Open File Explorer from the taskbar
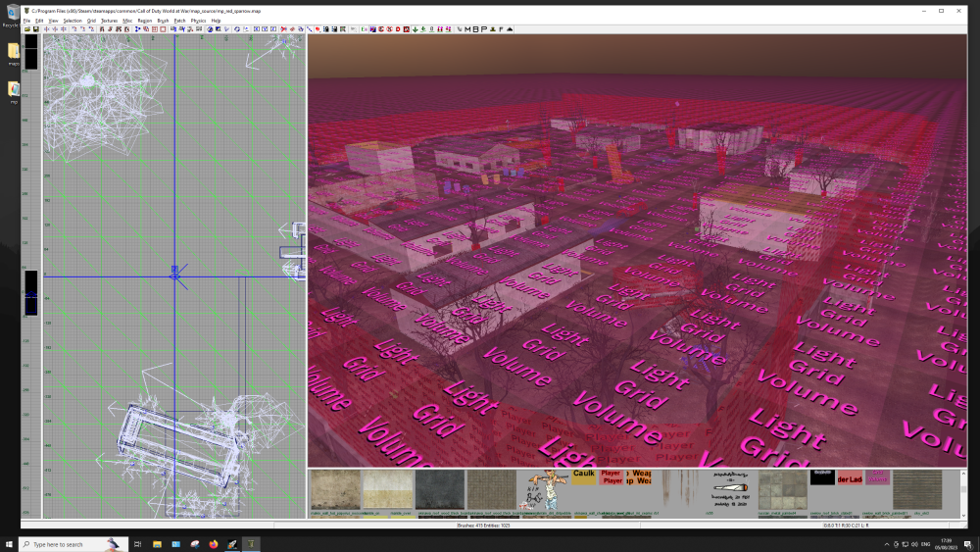This screenshot has width=980, height=552. (157, 544)
